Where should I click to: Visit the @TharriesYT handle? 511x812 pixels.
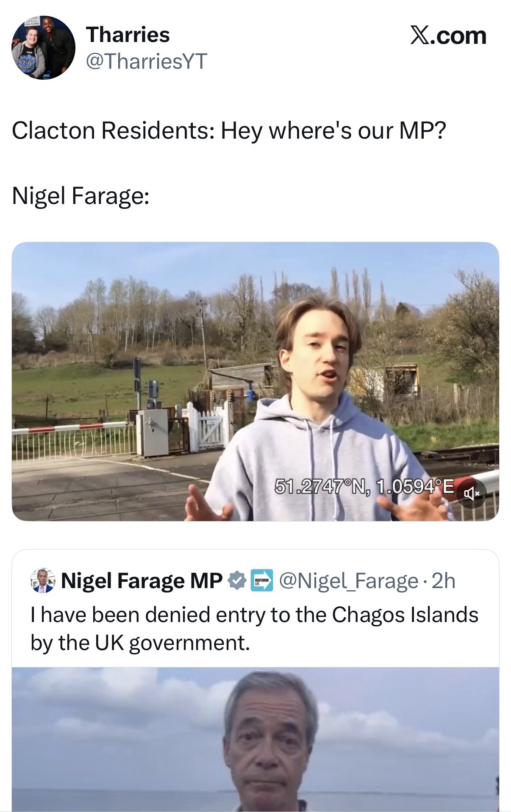146,61
